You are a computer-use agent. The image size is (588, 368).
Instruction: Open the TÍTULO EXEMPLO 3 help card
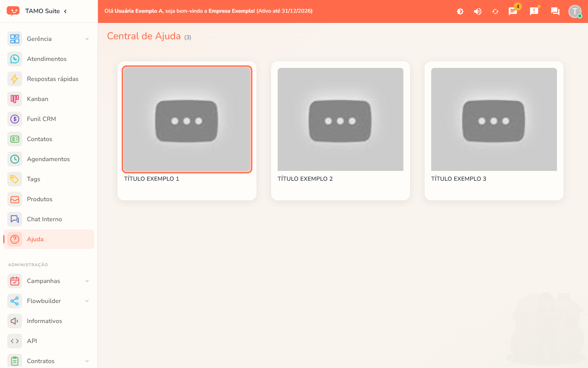click(x=494, y=131)
